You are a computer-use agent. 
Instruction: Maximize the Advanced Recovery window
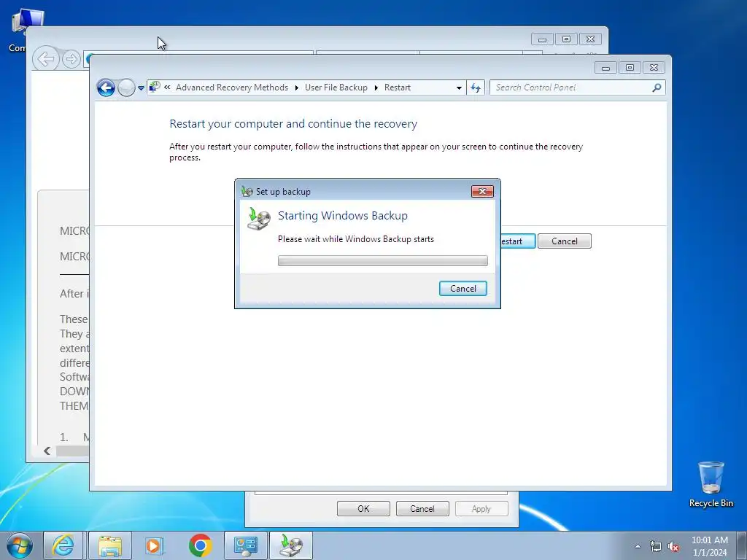630,68
